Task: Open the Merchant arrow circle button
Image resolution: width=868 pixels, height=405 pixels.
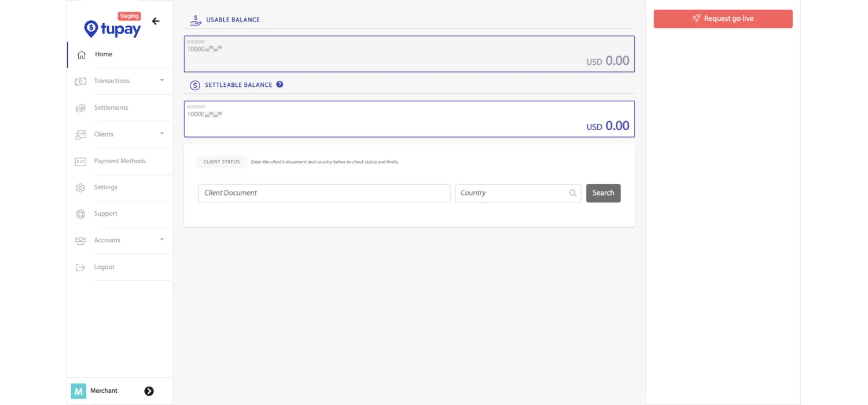Action: [x=149, y=391]
